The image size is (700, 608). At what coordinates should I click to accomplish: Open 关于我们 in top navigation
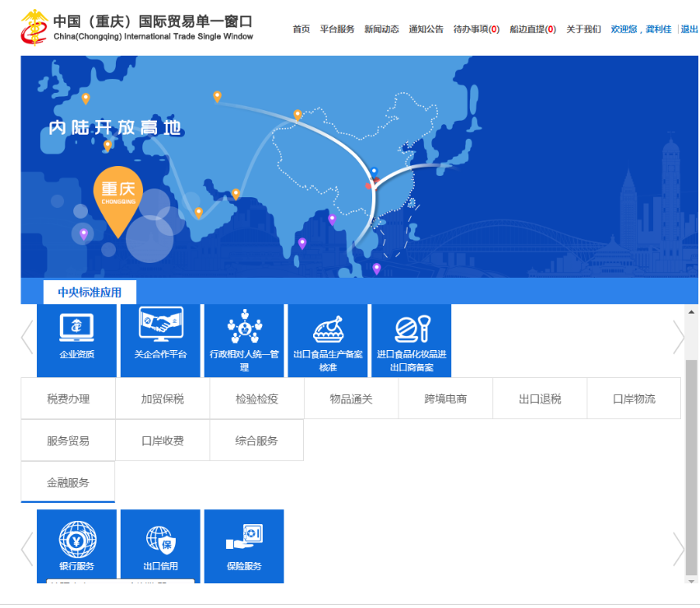click(x=583, y=29)
